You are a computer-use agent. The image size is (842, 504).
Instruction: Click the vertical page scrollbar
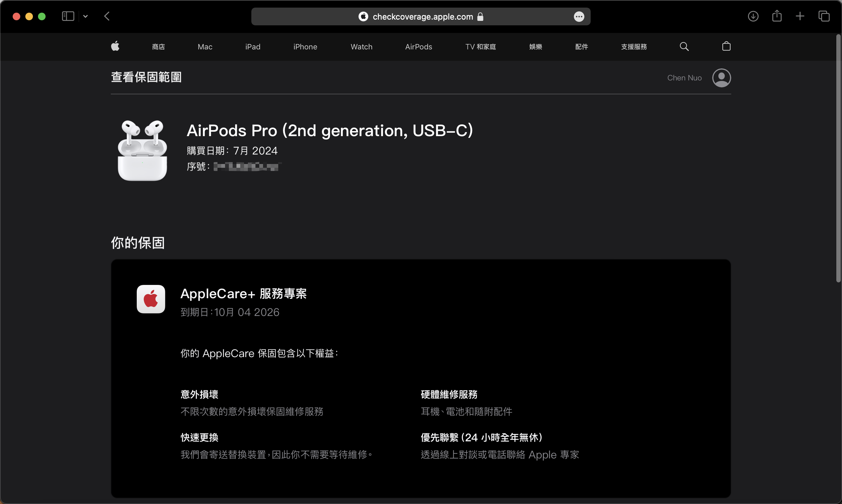click(838, 158)
